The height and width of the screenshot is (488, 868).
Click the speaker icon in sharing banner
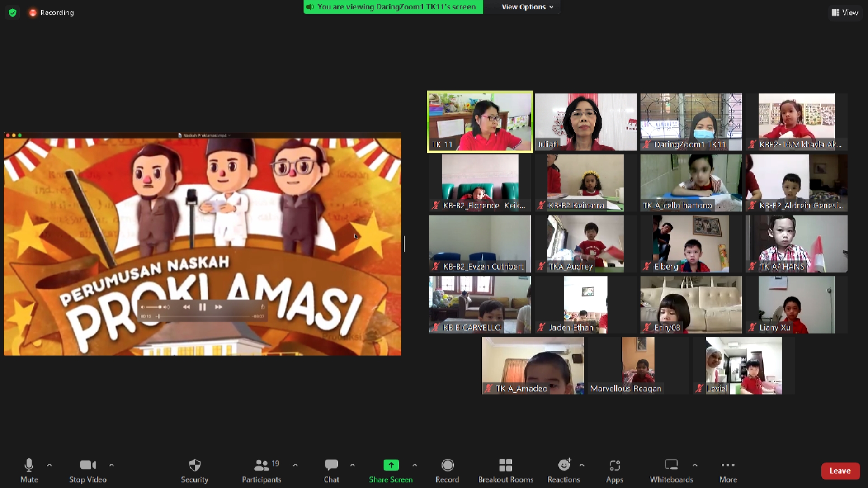(x=310, y=7)
